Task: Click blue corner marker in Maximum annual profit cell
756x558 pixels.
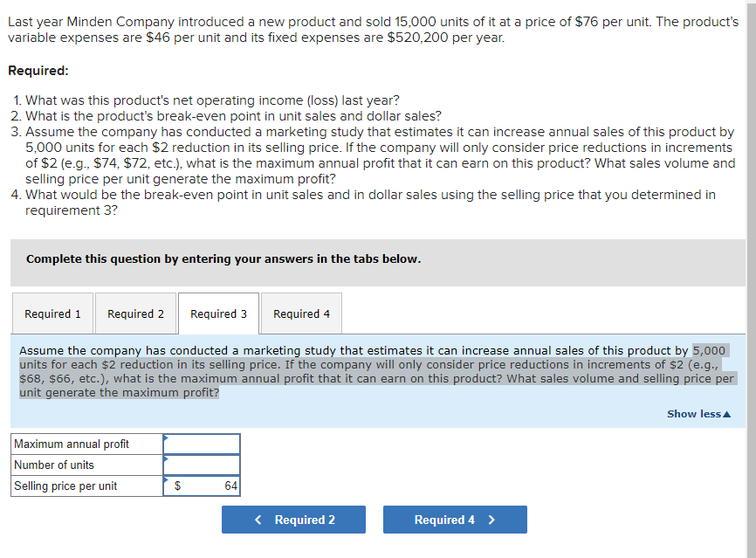Action: pyautogui.click(x=166, y=437)
